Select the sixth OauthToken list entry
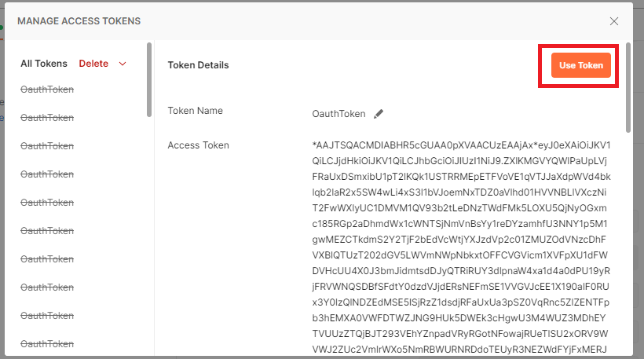 (x=47, y=231)
